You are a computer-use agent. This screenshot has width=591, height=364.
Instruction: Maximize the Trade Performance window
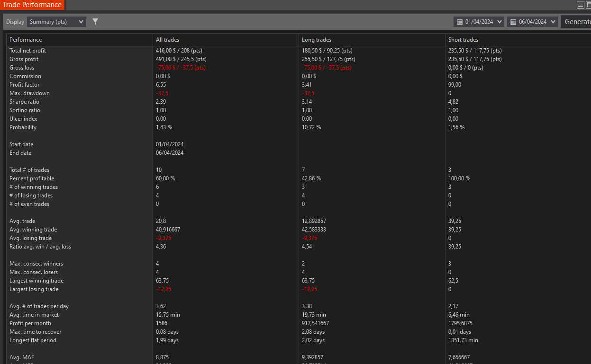[588, 5]
